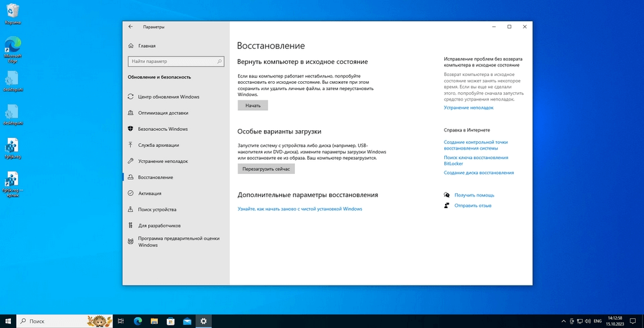
Task: Select the Безопасность Windows shield icon
Action: coord(131,129)
